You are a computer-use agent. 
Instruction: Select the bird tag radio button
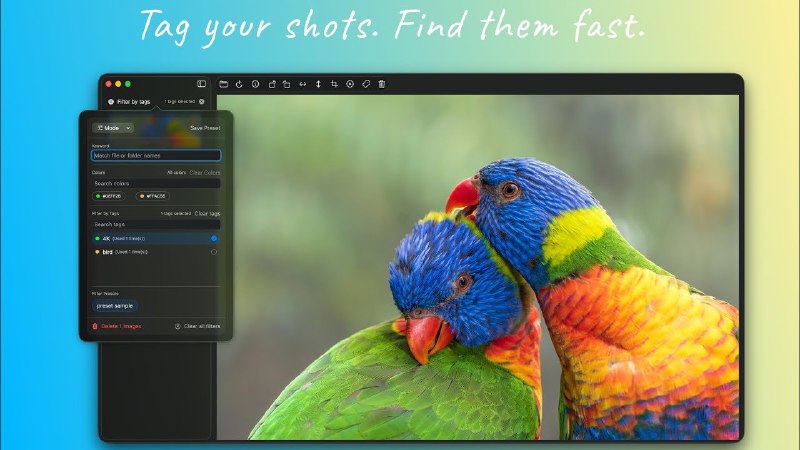214,252
